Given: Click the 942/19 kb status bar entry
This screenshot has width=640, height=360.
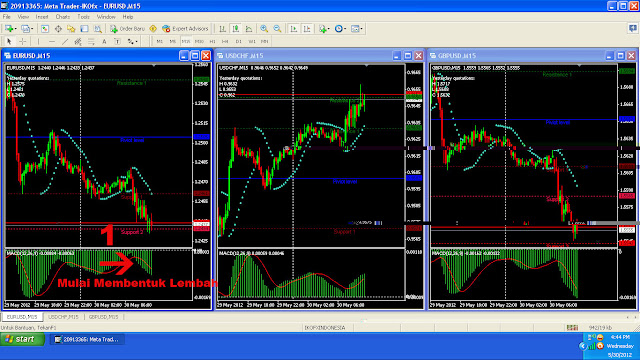Looking at the screenshot, I should 600,327.
